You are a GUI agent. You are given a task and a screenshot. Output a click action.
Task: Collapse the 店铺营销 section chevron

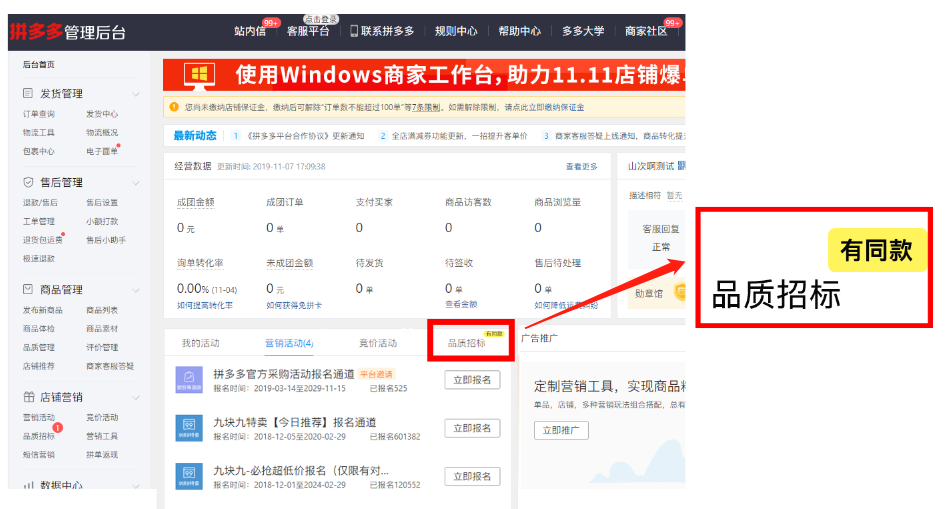pos(136,398)
